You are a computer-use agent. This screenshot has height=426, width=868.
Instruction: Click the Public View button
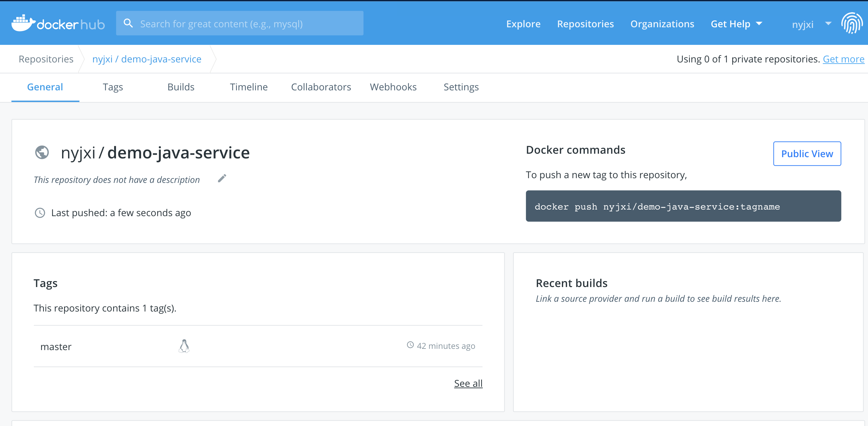pos(807,154)
